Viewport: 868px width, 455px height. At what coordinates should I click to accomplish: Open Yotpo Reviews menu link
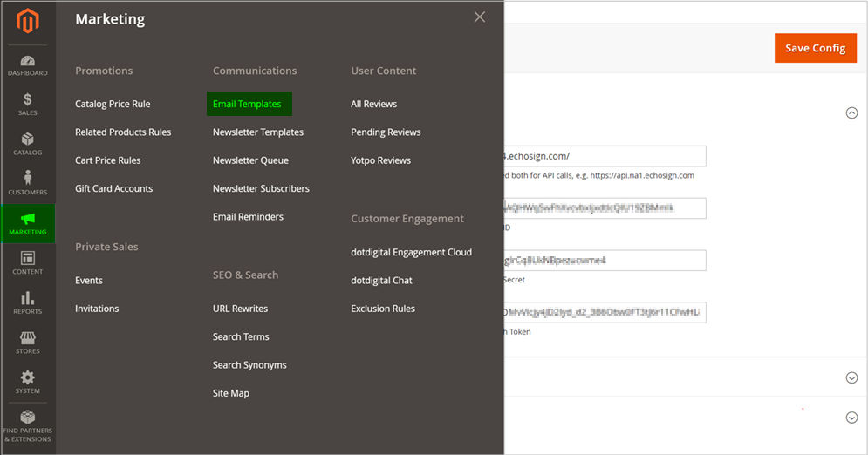tap(380, 160)
